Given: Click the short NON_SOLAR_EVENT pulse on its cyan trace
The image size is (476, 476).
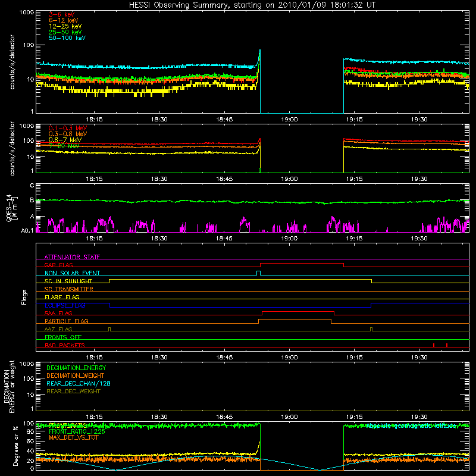Looking at the screenshot, I should (259, 272).
